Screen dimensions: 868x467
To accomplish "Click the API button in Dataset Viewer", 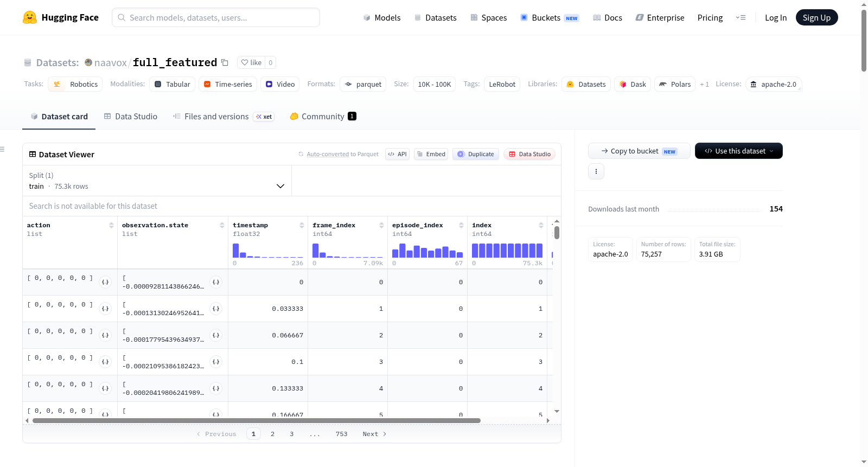I will click(397, 154).
